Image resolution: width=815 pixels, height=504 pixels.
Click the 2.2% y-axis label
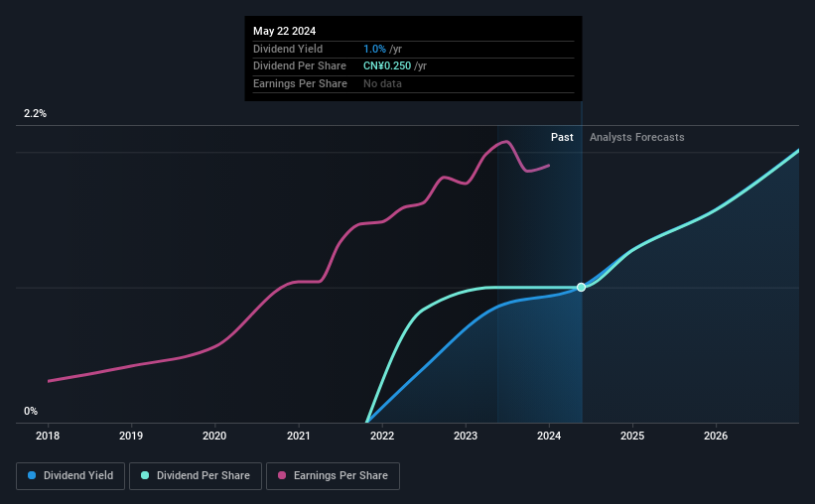pyautogui.click(x=35, y=113)
